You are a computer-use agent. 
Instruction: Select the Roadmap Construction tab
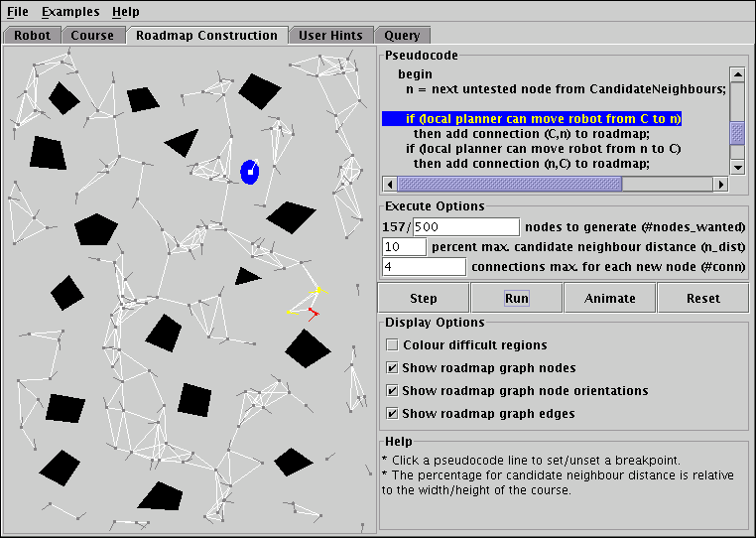pyautogui.click(x=206, y=35)
